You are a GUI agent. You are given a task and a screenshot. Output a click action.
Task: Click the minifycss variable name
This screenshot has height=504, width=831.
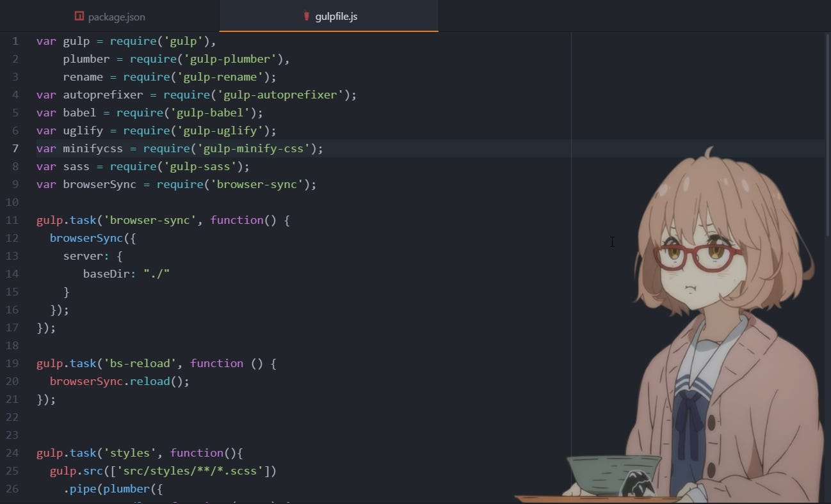click(x=93, y=148)
